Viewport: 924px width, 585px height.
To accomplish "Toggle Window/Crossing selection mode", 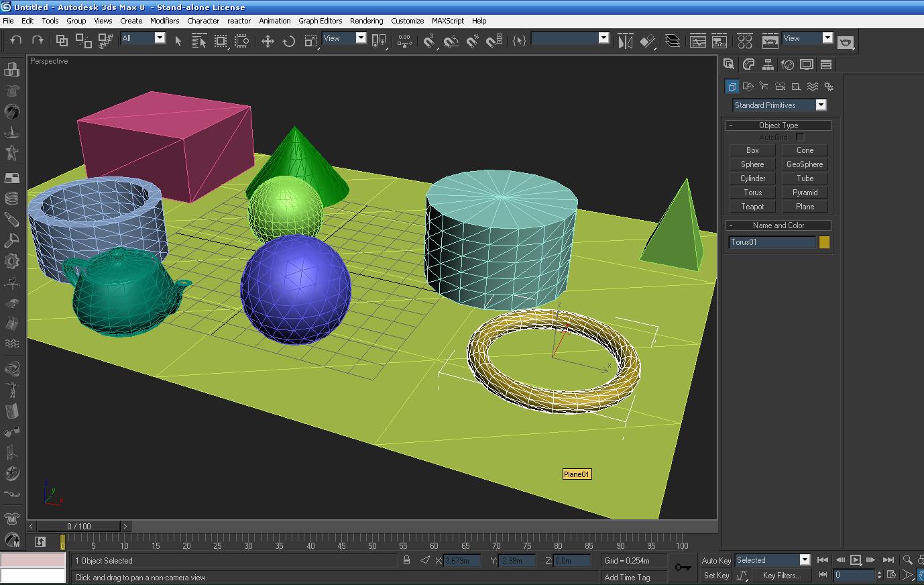I will 242,41.
